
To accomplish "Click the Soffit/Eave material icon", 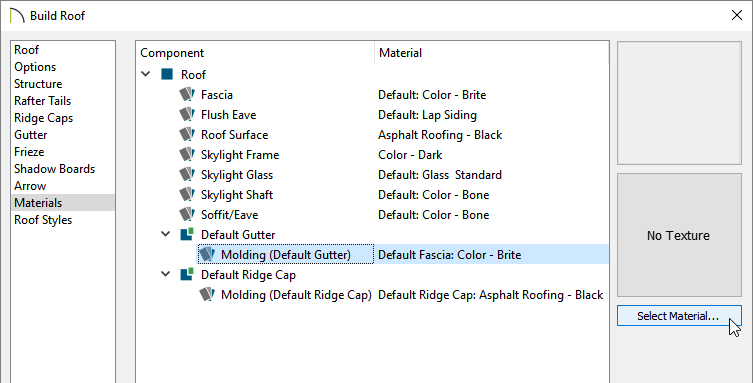I will click(187, 215).
